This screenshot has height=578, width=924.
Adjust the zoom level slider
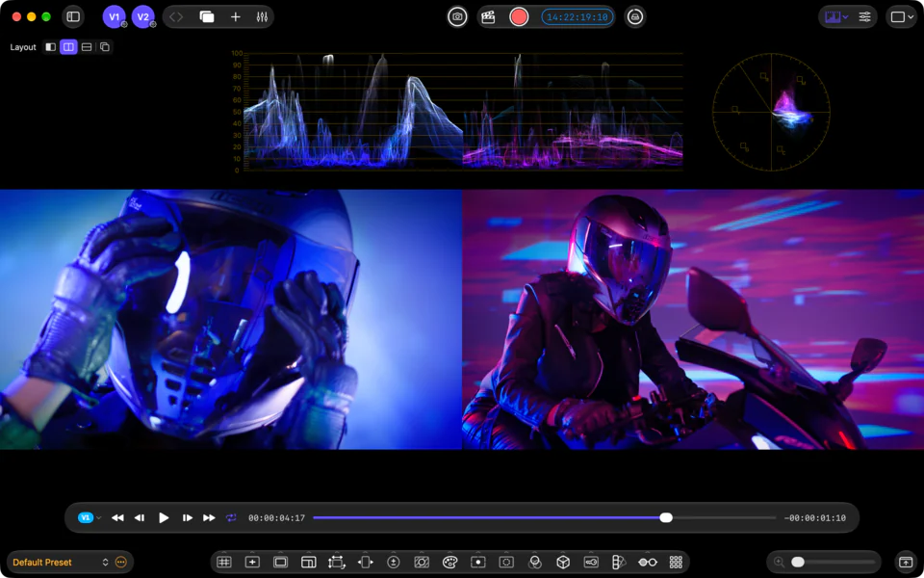(832, 562)
